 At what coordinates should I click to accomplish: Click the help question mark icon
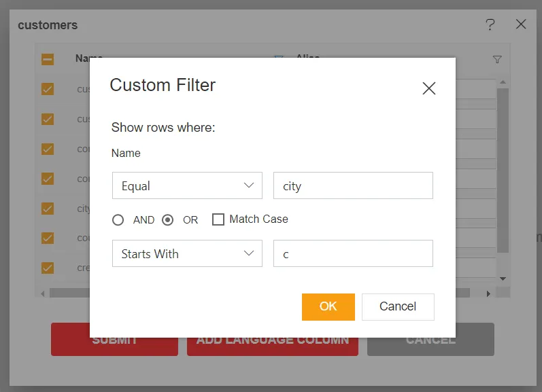(x=490, y=24)
